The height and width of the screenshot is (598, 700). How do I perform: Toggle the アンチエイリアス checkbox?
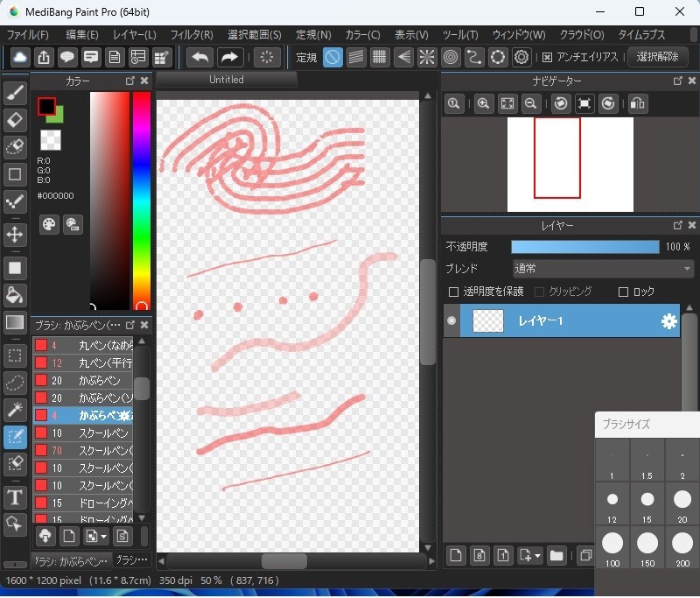click(x=548, y=57)
